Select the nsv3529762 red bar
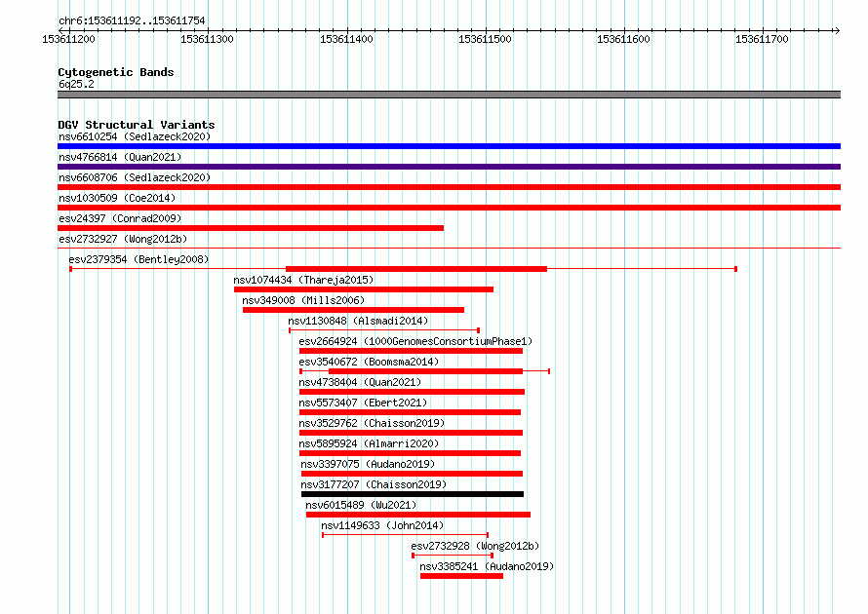Image resolution: width=868 pixels, height=614 pixels. (x=411, y=433)
